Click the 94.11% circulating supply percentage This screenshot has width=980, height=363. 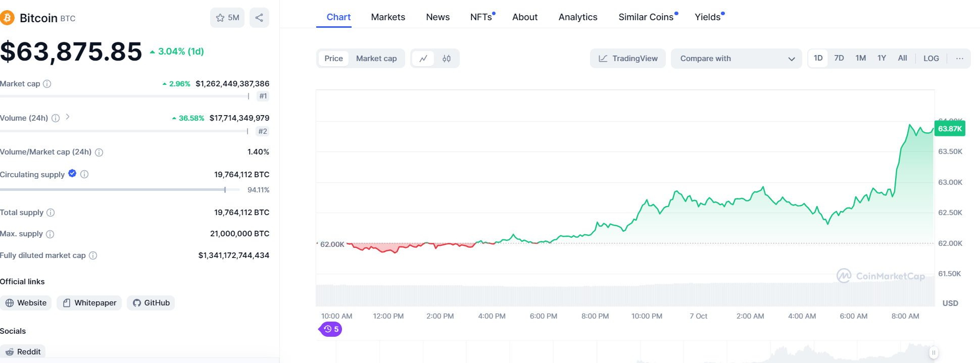coord(258,190)
